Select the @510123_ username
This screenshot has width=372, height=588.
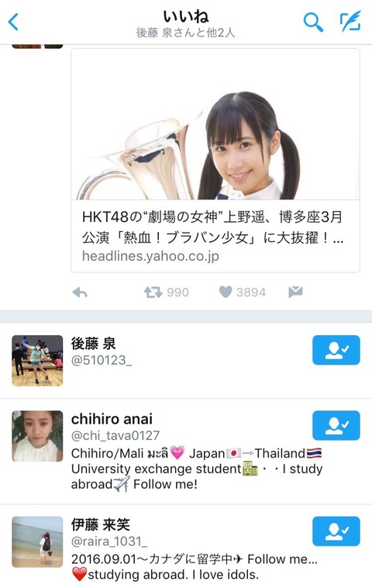click(102, 360)
